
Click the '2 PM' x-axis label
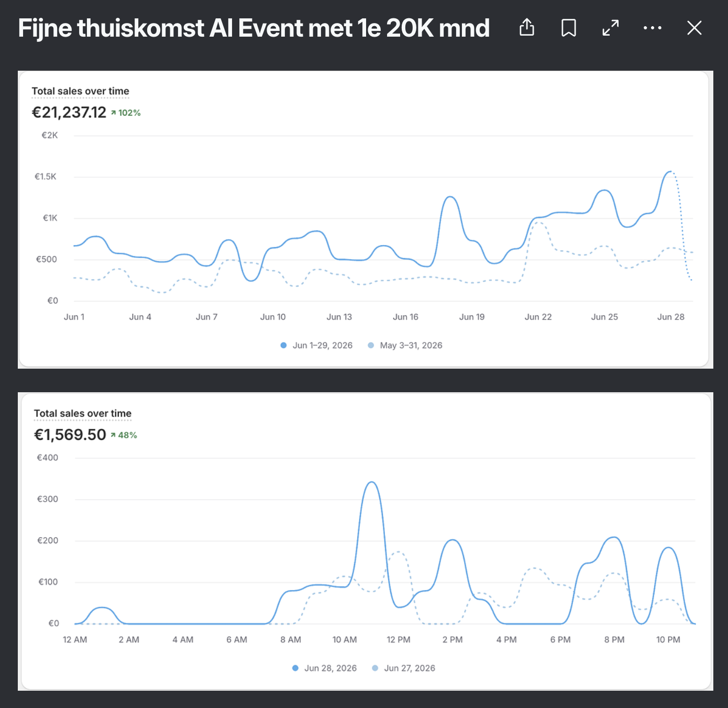click(x=453, y=640)
